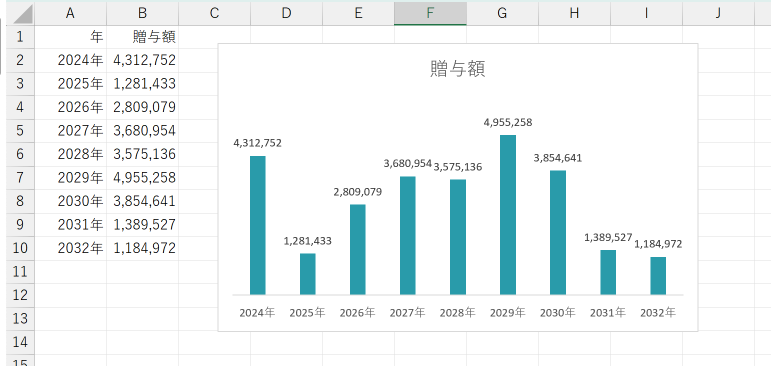
Task: Select column D header
Action: 286,14
